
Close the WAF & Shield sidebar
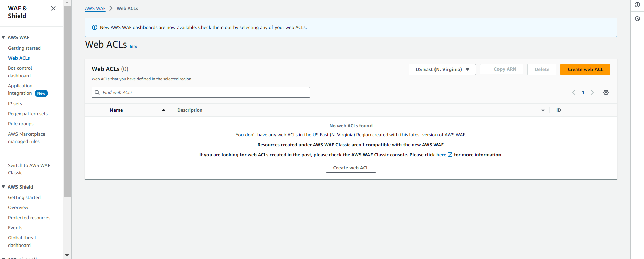pyautogui.click(x=53, y=8)
